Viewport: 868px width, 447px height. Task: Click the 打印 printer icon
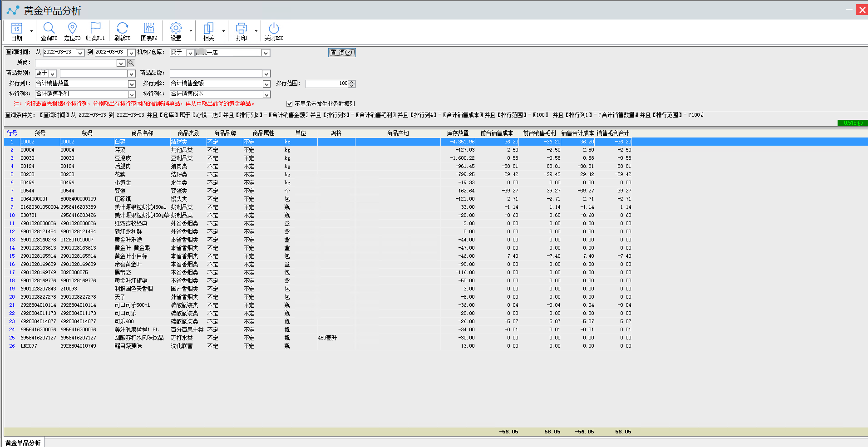point(242,31)
